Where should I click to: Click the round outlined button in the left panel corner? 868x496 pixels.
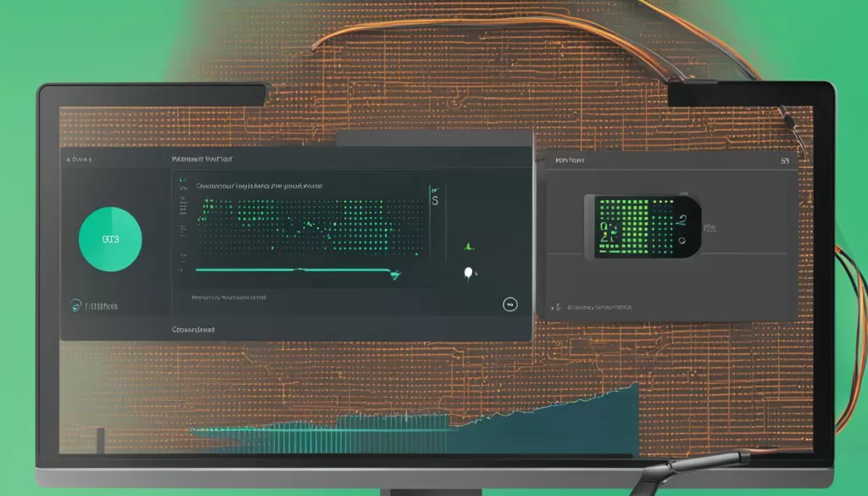pyautogui.click(x=509, y=304)
